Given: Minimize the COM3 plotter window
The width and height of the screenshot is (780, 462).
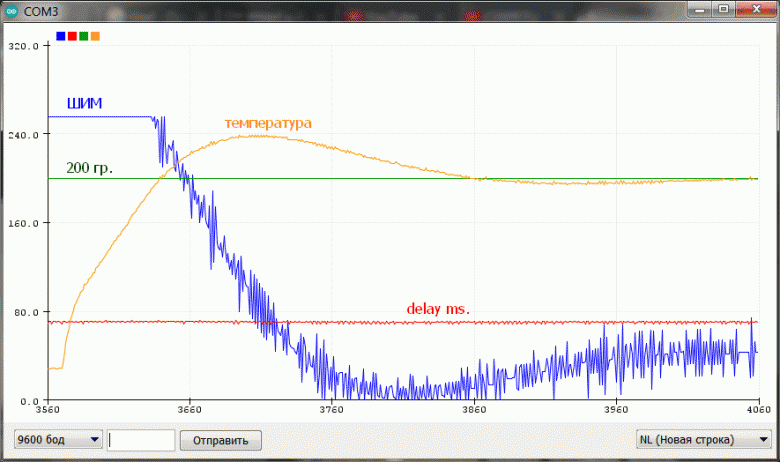Looking at the screenshot, I should tap(696, 9).
